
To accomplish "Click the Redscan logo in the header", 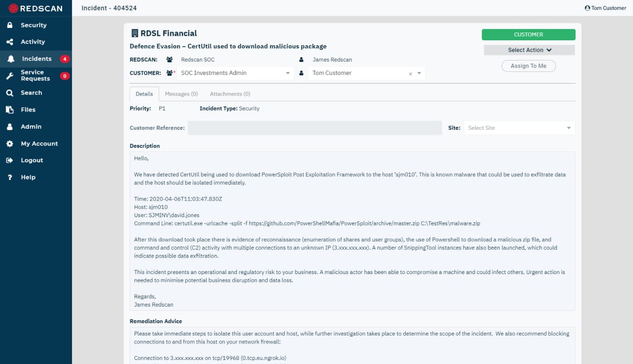I will (x=36, y=8).
